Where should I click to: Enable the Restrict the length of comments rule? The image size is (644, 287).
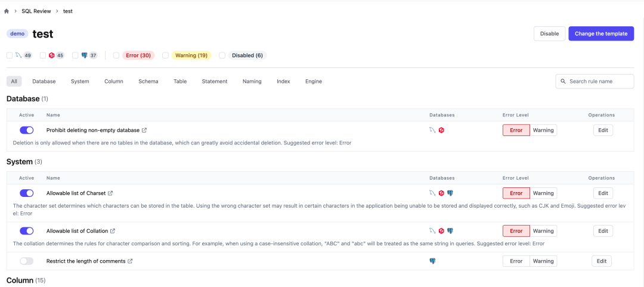(x=26, y=261)
